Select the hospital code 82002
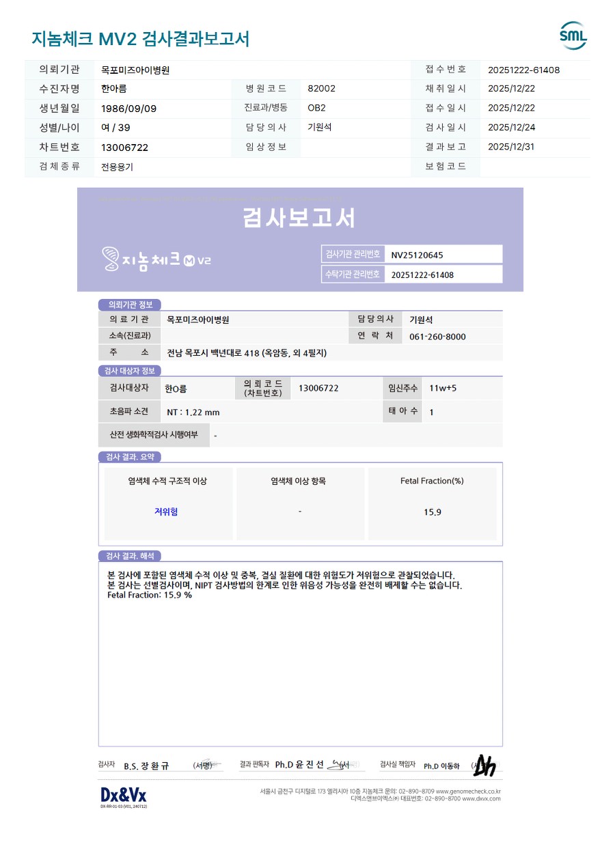The width and height of the screenshot is (615, 868). (x=321, y=89)
